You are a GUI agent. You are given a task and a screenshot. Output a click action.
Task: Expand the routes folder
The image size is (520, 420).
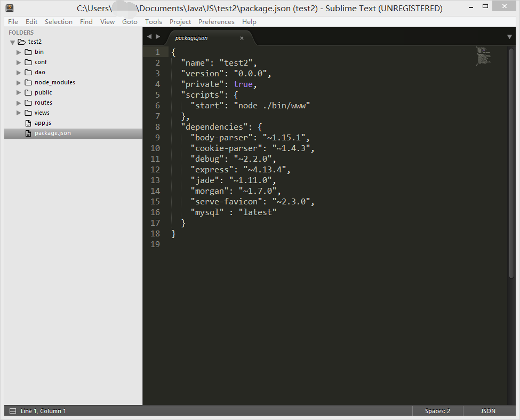pos(19,102)
